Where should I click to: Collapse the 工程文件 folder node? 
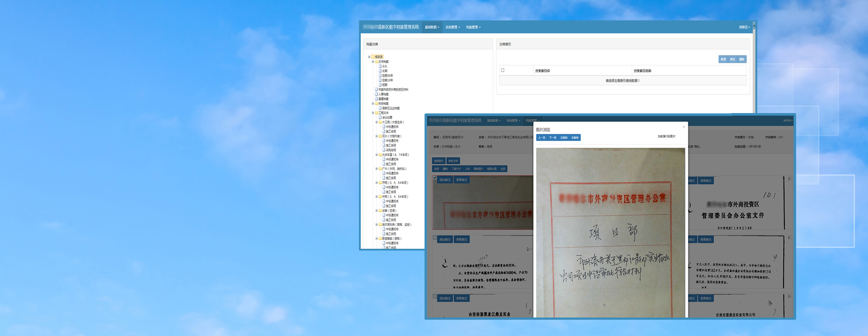(x=373, y=113)
